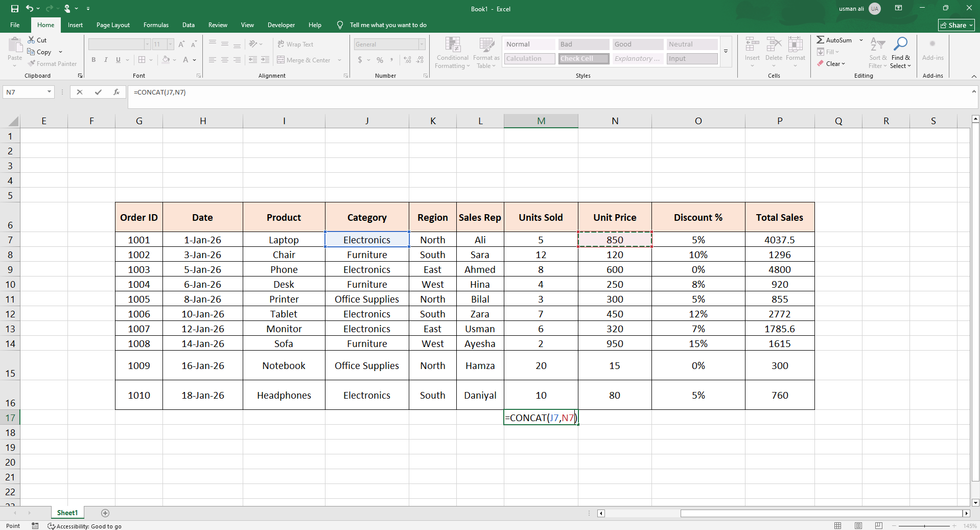Increase font size with the A icon
This screenshot has width=980, height=530.
pos(181,44)
